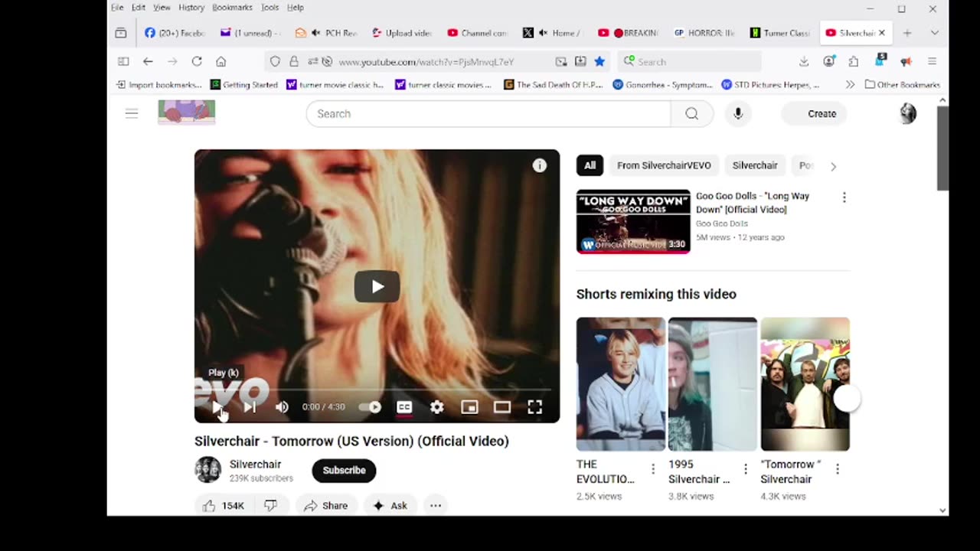Image resolution: width=980 pixels, height=551 pixels.
Task: Mute the video player volume
Action: [282, 407]
